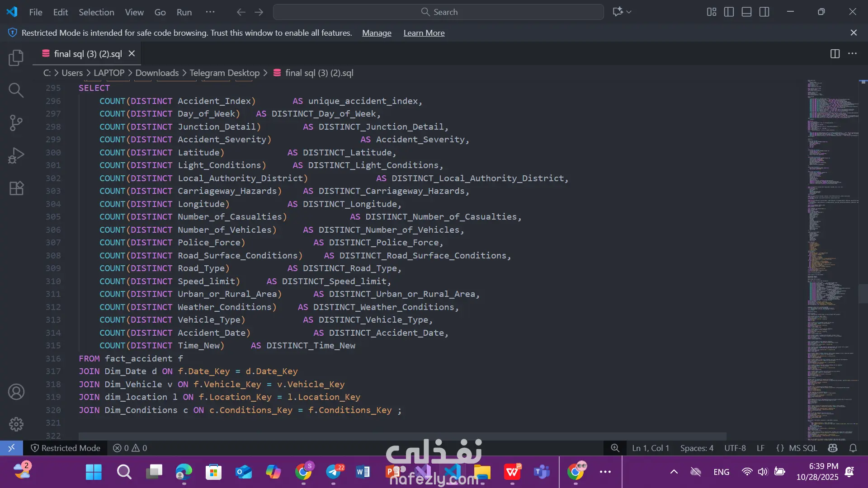This screenshot has height=488, width=868.
Task: Expand the Copilot chat dropdown arrow
Action: point(629,12)
